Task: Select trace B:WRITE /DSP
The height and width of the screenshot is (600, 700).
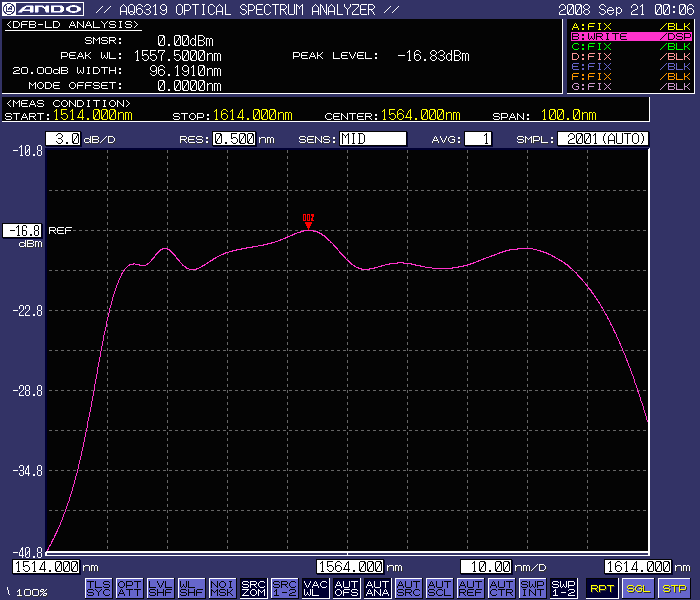Action: point(631,37)
